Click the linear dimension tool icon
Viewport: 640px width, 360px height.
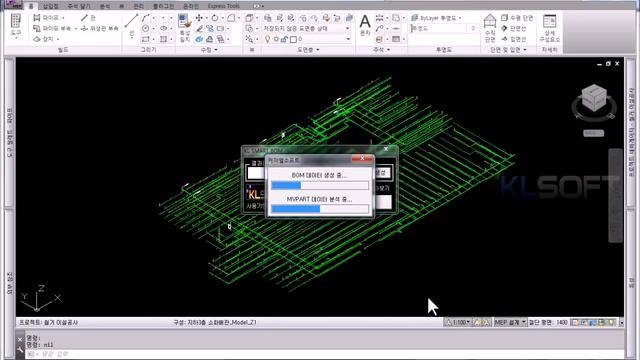click(379, 18)
